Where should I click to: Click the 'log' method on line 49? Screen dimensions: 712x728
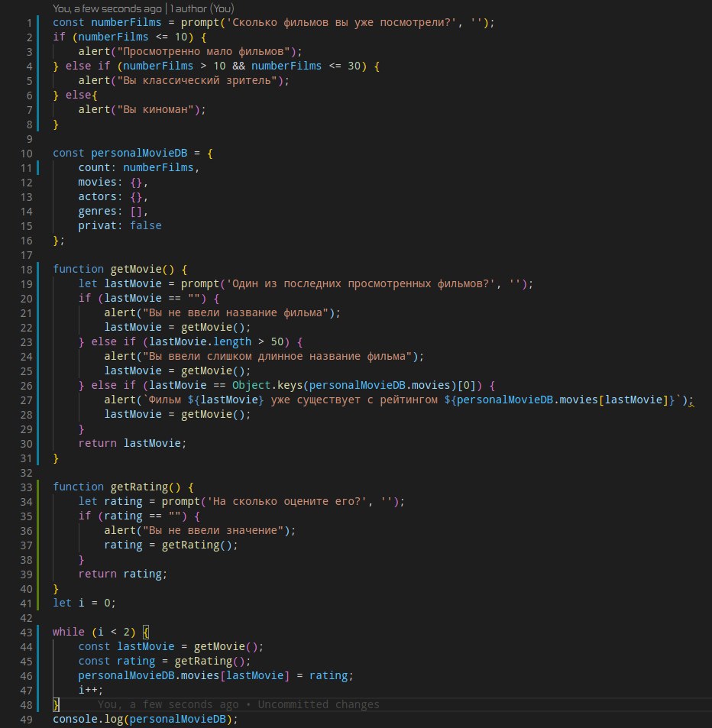(113, 719)
